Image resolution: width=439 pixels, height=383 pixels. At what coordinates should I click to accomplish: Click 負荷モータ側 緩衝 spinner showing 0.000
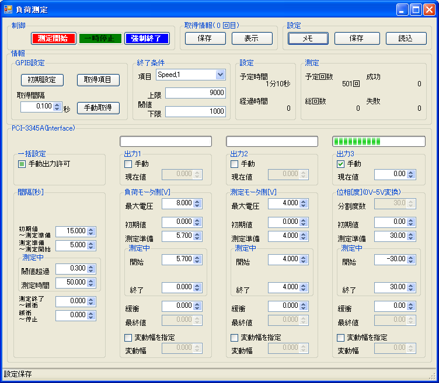tap(182, 306)
